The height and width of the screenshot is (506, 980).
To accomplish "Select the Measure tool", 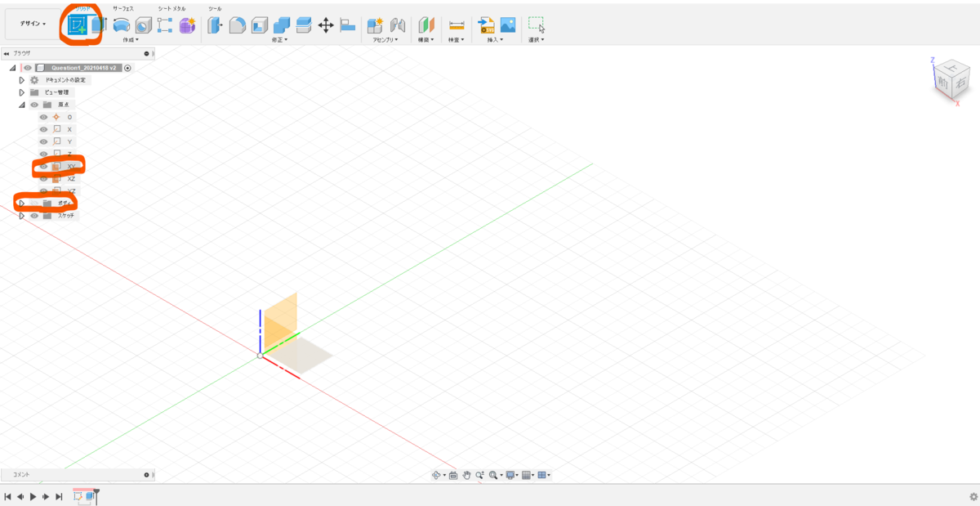I will point(457,25).
